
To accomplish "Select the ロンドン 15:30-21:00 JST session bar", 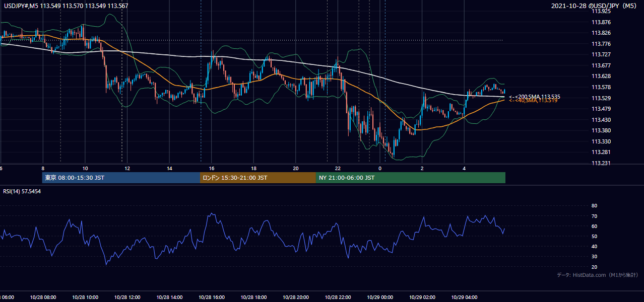I will click(x=258, y=178).
